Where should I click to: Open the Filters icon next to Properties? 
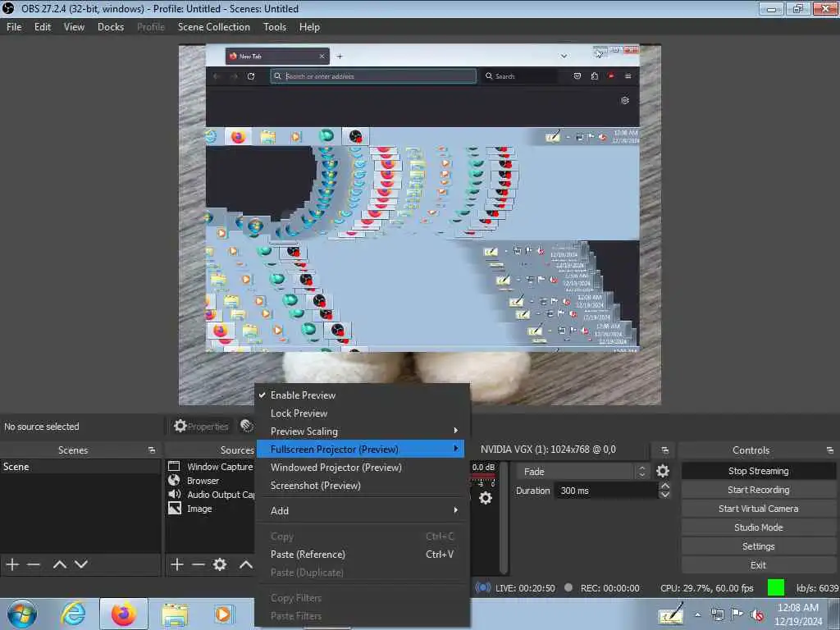pos(246,426)
